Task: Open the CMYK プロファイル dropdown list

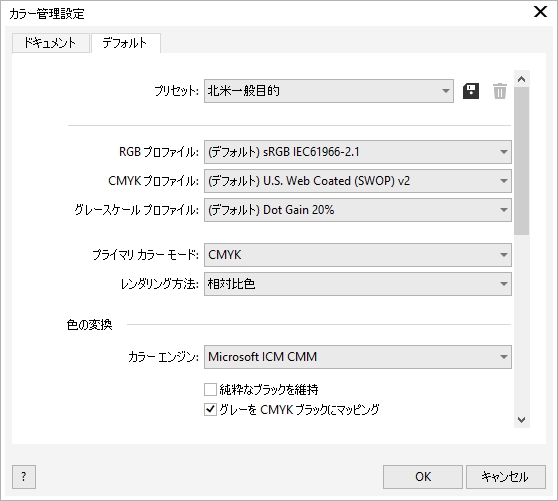Action: coord(358,181)
